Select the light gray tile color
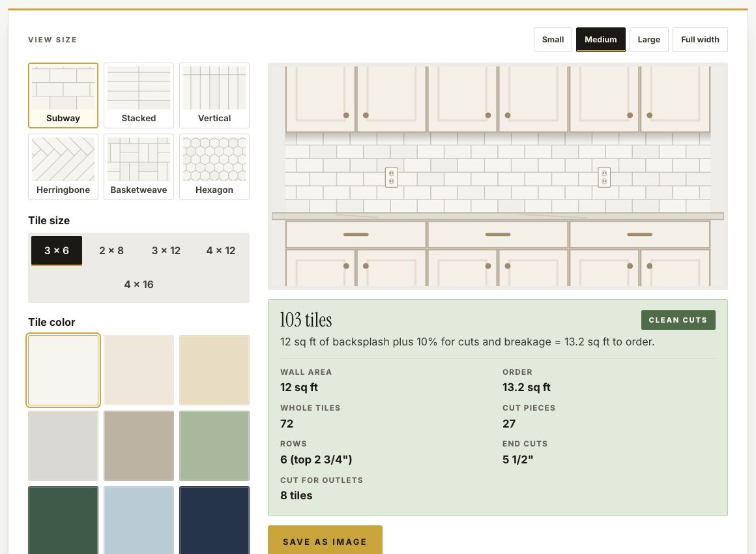 [63, 446]
